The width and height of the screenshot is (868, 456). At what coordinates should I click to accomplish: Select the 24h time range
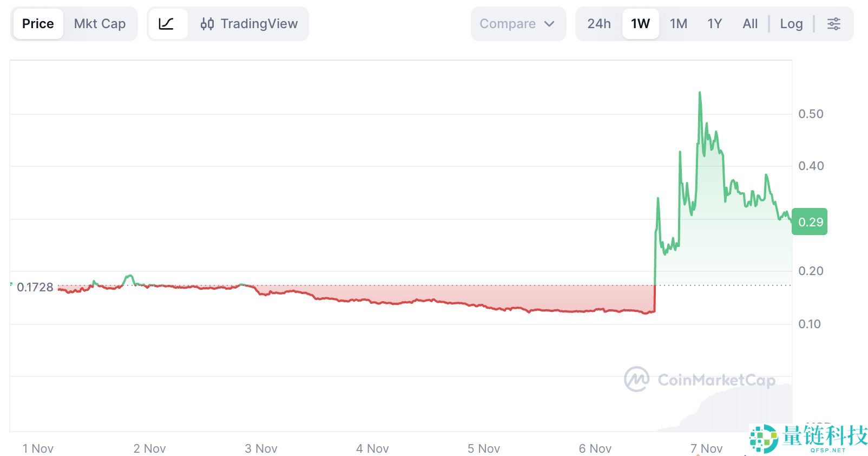(x=599, y=24)
